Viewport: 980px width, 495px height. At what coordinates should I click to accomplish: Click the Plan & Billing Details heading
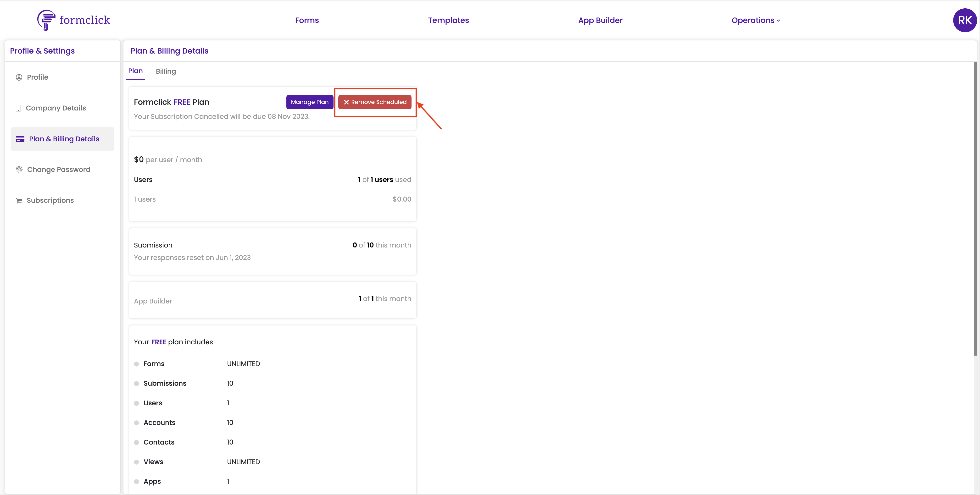coord(169,50)
